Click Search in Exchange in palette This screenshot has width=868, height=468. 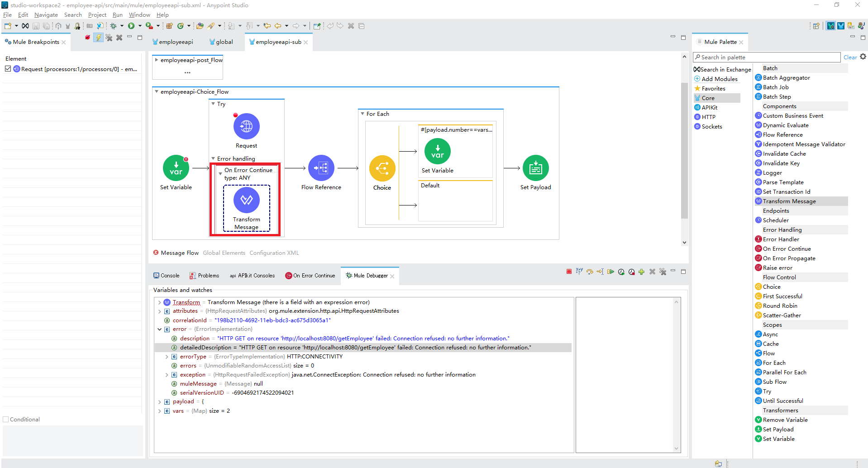722,69
